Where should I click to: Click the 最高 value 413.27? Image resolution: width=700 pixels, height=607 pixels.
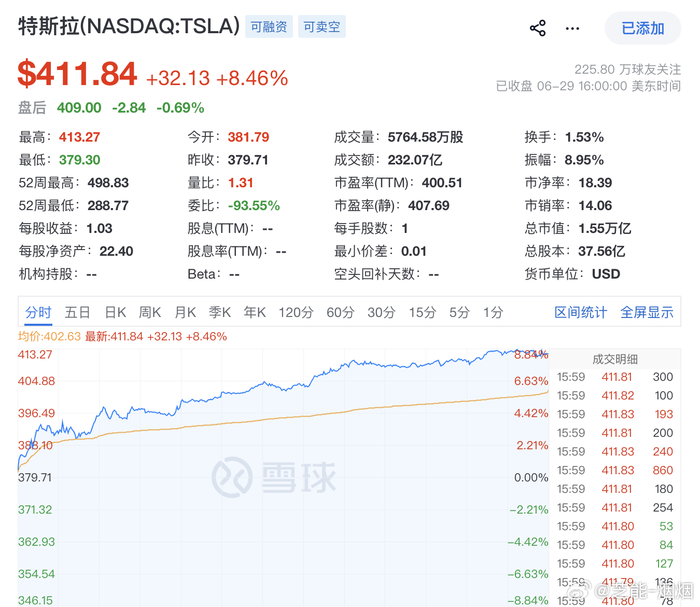tap(79, 137)
